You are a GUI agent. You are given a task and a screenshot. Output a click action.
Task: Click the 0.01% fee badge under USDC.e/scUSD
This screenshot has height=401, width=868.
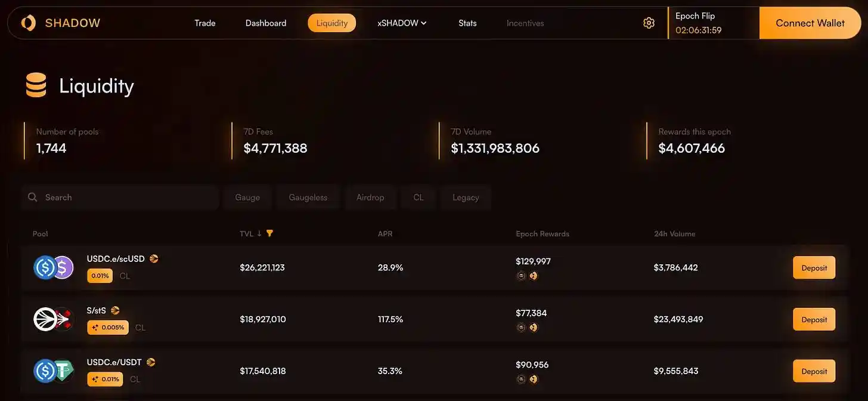(x=100, y=276)
